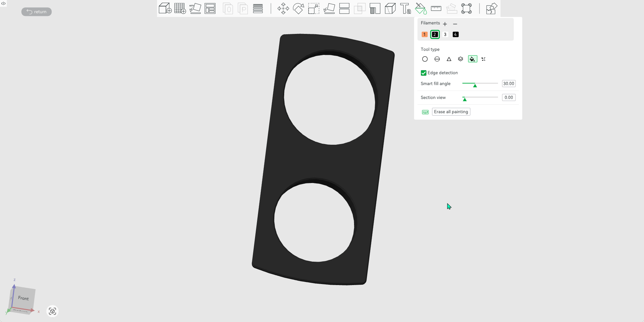This screenshot has height=322, width=644.
Task: Select the Cut tool
Action: (344, 8)
